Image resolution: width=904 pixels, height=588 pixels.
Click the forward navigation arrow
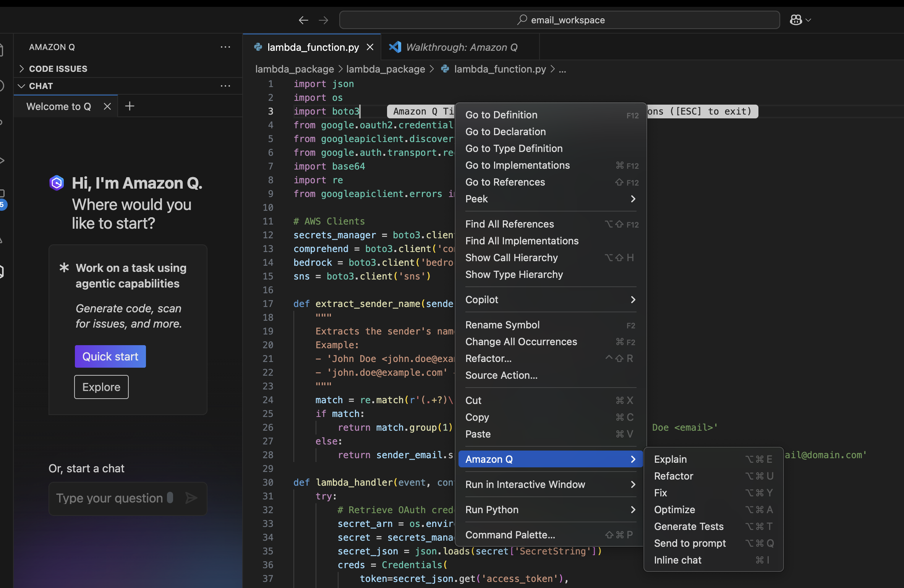coord(323,20)
